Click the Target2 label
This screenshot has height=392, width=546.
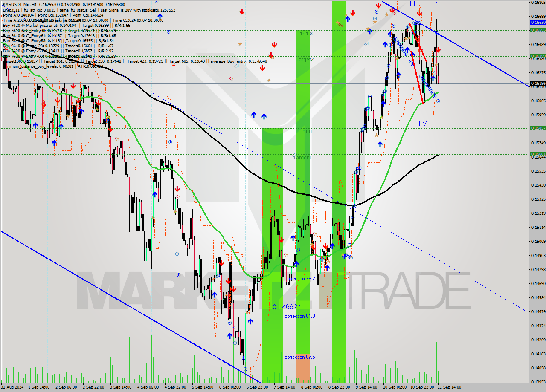tap(305, 60)
